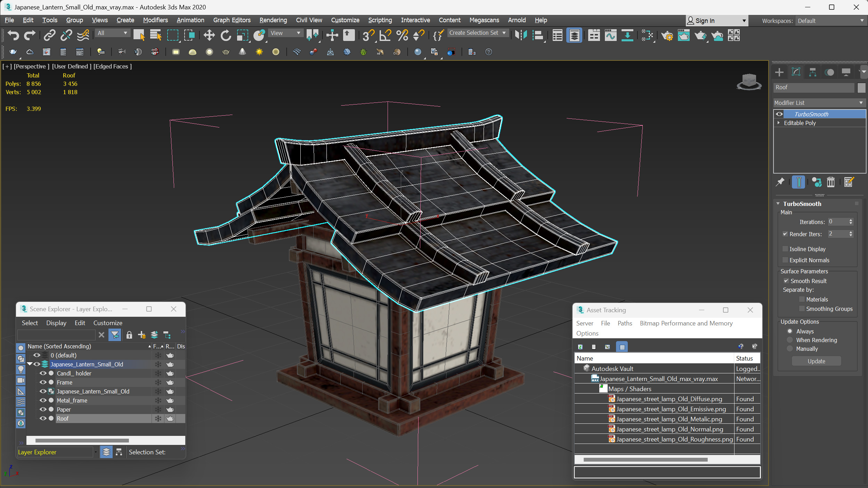Screen dimensions: 868x488
Task: Expand the Editable Poly stack entry
Action: [x=779, y=123]
